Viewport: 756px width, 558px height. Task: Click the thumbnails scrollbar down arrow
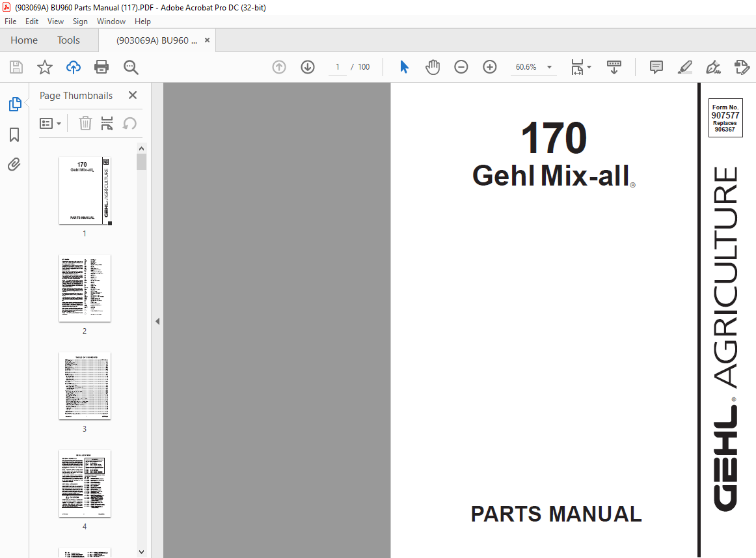tap(141, 551)
